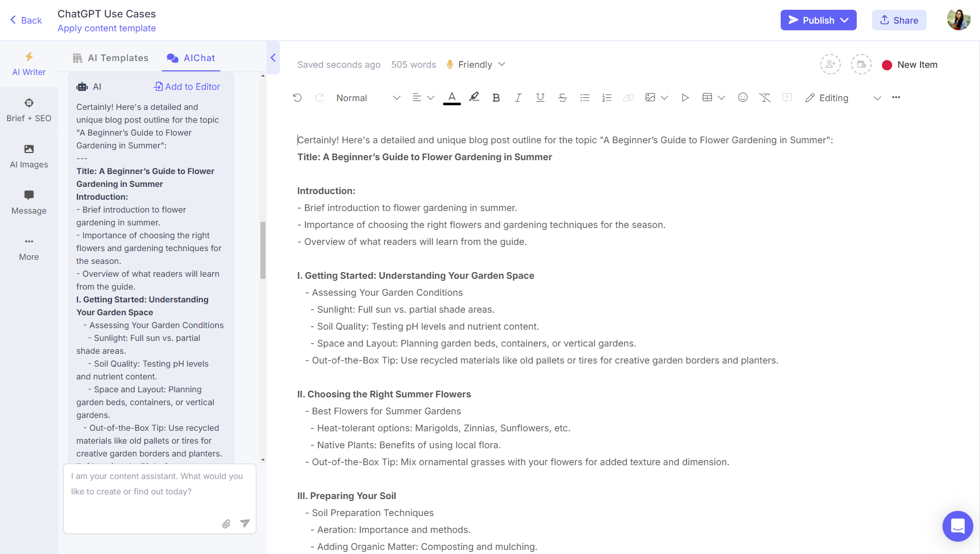Undo the last edit

[x=297, y=98]
